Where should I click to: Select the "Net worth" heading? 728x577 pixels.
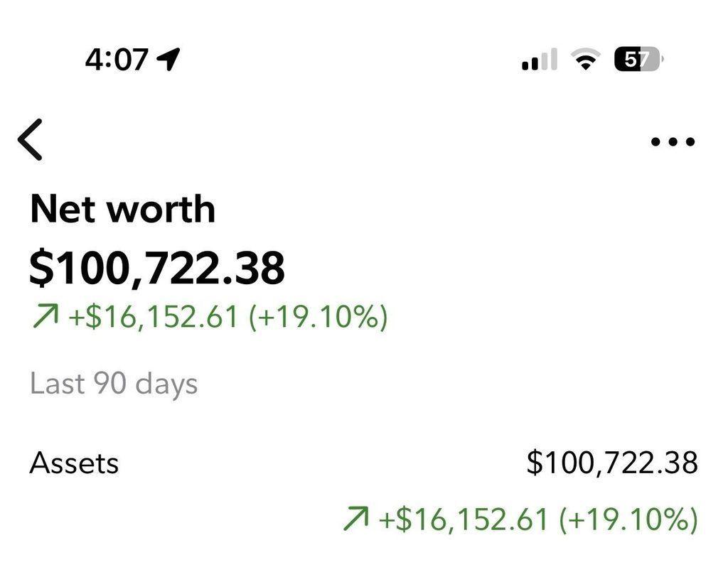122,209
